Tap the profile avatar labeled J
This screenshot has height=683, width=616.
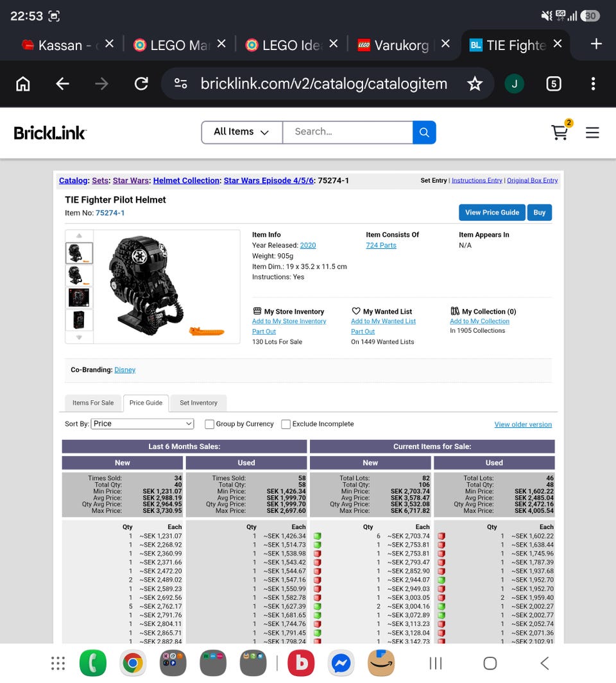pyautogui.click(x=515, y=83)
